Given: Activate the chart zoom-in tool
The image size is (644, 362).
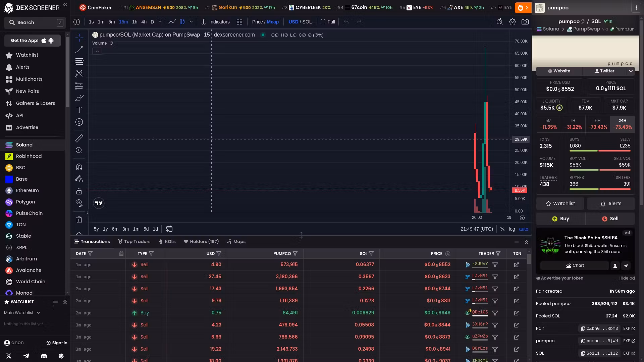Looking at the screenshot, I should click(x=79, y=150).
